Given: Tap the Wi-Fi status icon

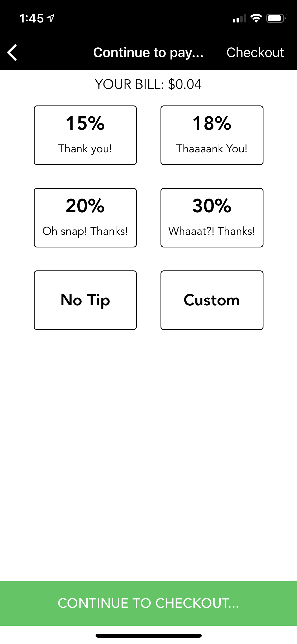Looking at the screenshot, I should (x=256, y=18).
